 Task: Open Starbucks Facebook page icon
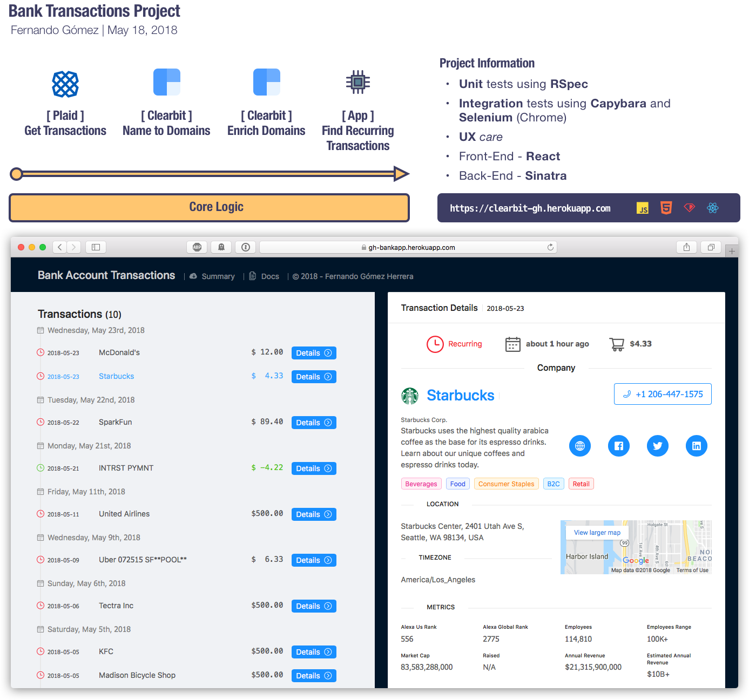(x=618, y=446)
